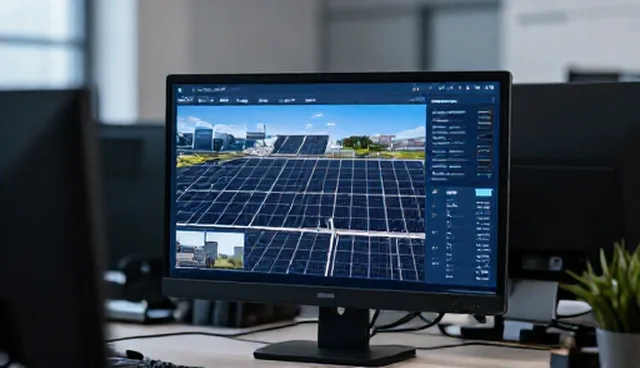Open the inset camera thumbnail in main view
The width and height of the screenshot is (640, 368).
(210, 249)
